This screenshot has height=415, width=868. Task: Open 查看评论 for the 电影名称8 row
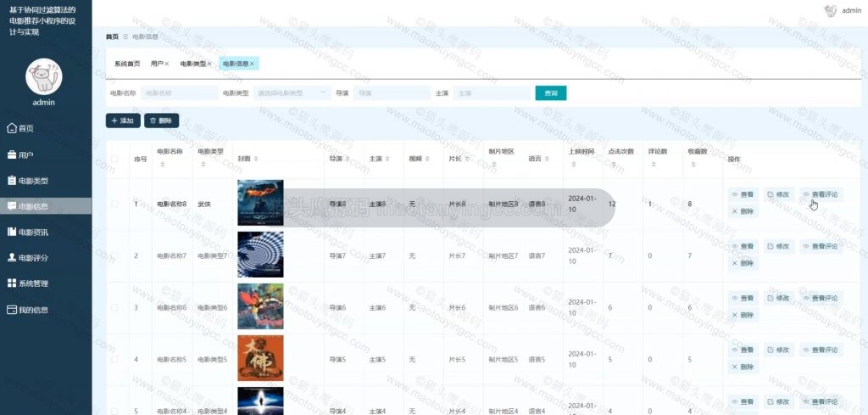click(821, 194)
